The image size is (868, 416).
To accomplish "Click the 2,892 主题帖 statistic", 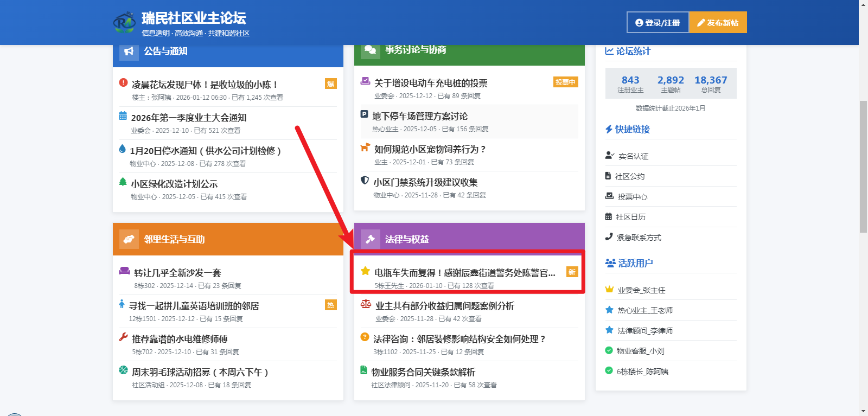I will click(671, 84).
